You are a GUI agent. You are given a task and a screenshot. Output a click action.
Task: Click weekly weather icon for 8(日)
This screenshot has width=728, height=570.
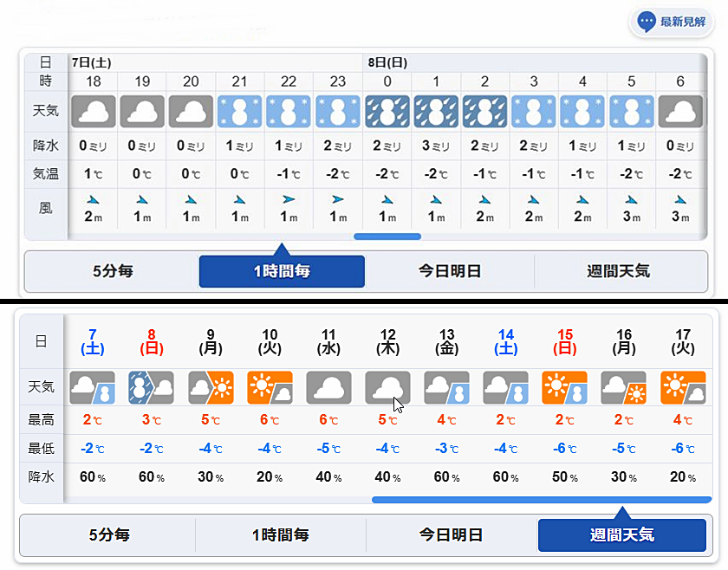coord(152,387)
